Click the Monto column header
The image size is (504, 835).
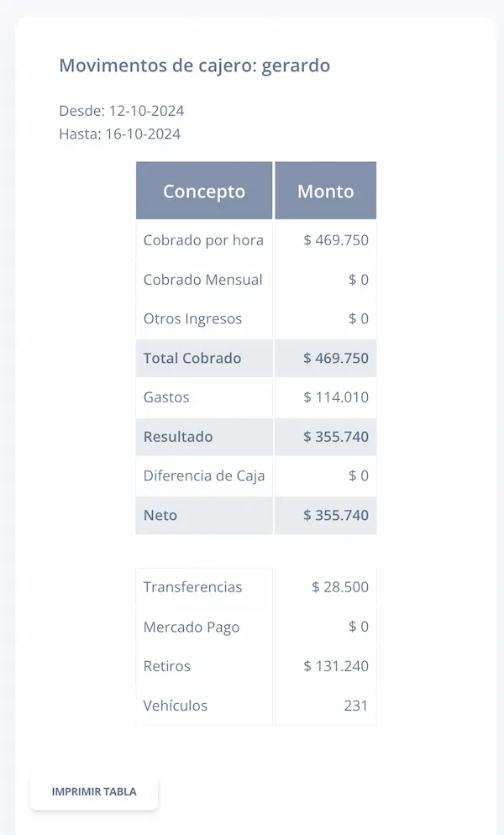(325, 191)
